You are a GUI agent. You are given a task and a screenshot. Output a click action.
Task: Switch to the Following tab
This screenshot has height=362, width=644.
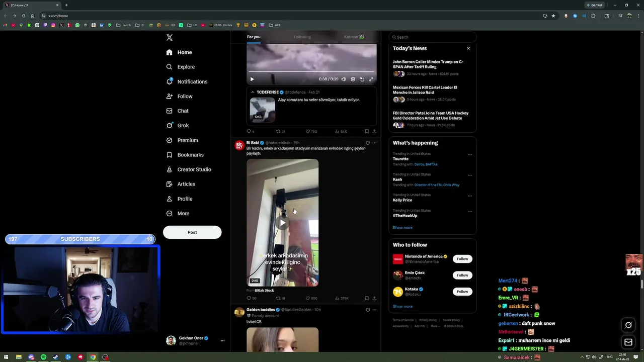point(302,37)
